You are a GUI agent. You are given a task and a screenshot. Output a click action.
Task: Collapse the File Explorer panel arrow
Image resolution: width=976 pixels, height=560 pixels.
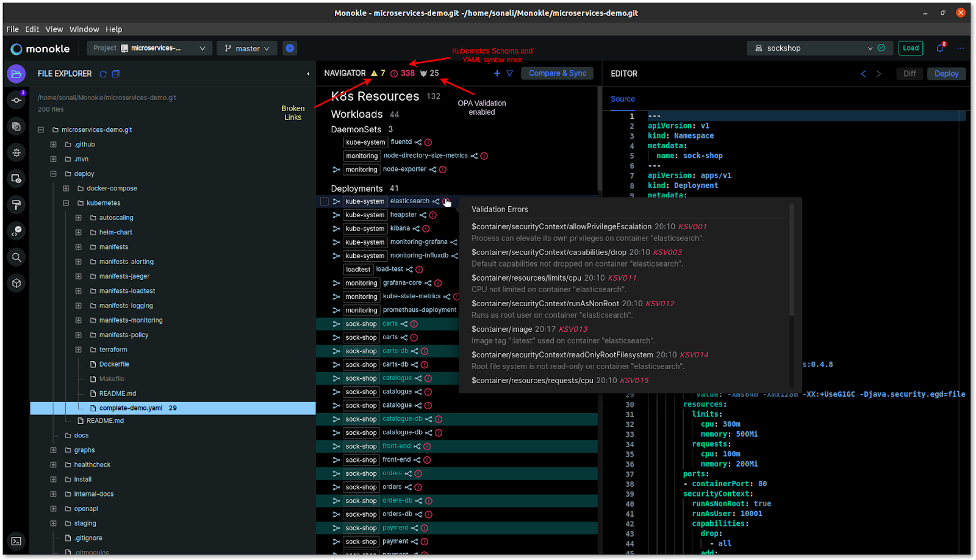(x=308, y=74)
